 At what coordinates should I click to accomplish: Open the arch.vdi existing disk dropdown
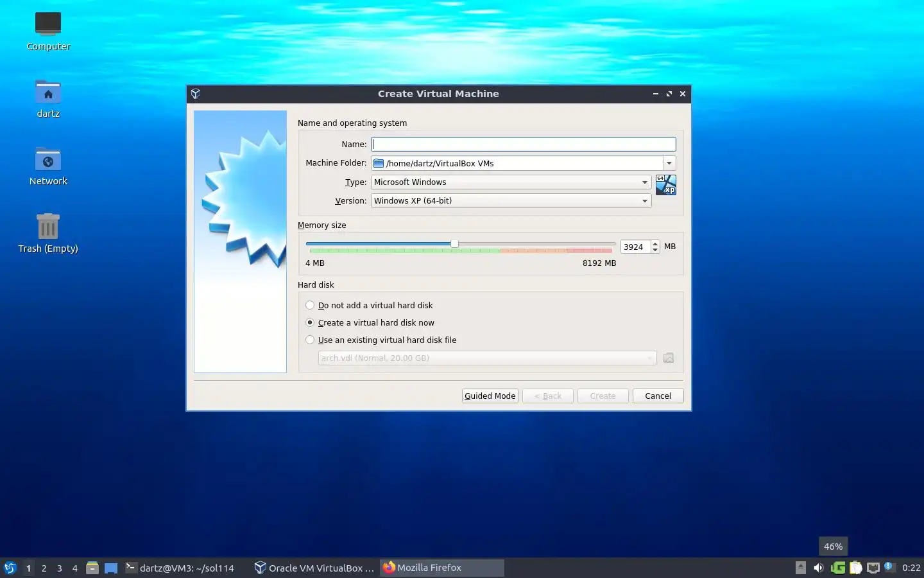487,358
